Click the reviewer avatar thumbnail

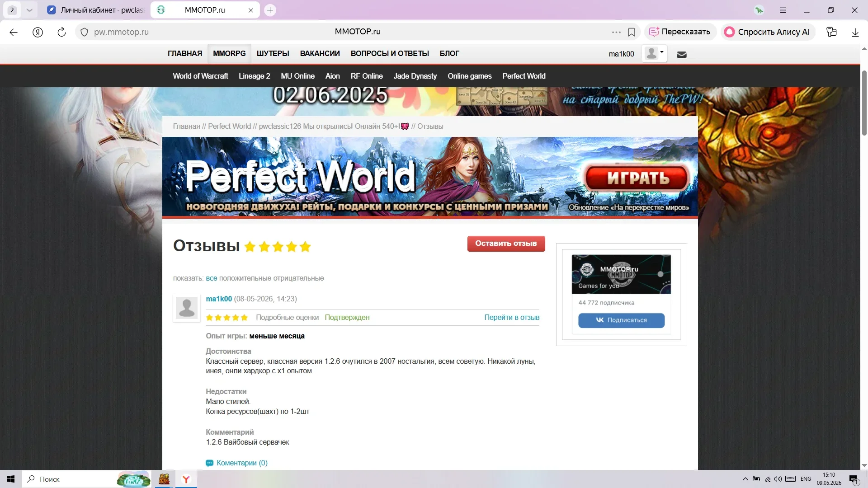(x=187, y=308)
